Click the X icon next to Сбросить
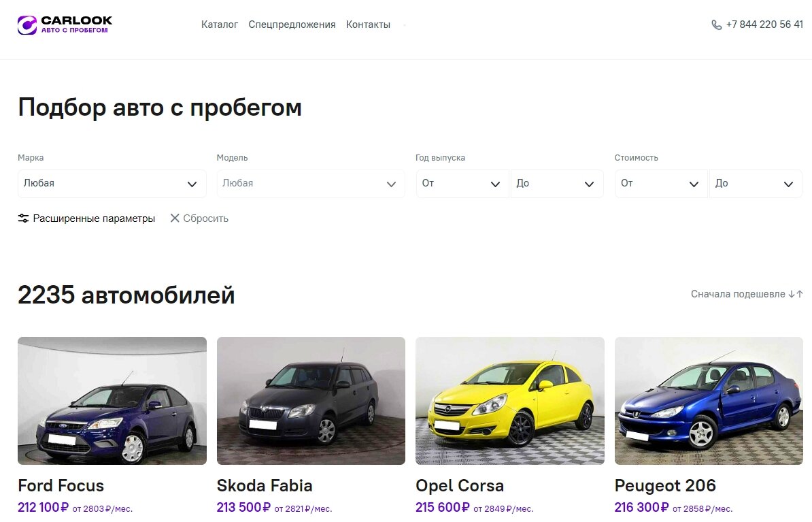 point(177,218)
